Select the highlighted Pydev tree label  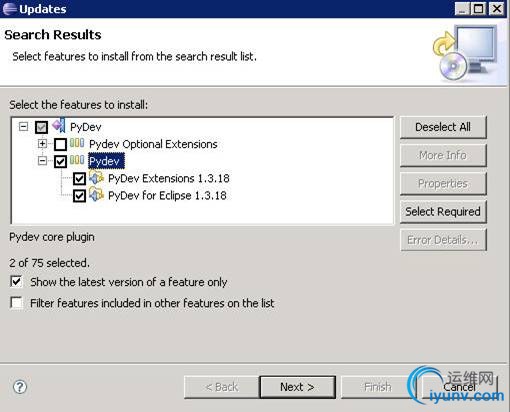coord(106,161)
